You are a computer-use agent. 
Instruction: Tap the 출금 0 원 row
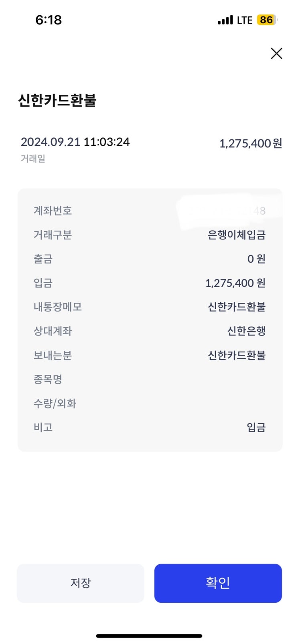(150, 259)
